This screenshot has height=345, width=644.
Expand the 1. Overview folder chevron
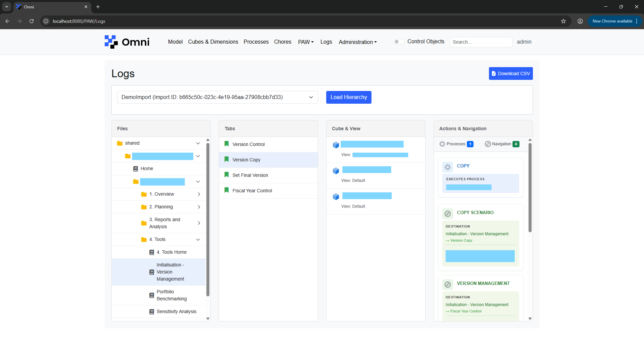(199, 194)
